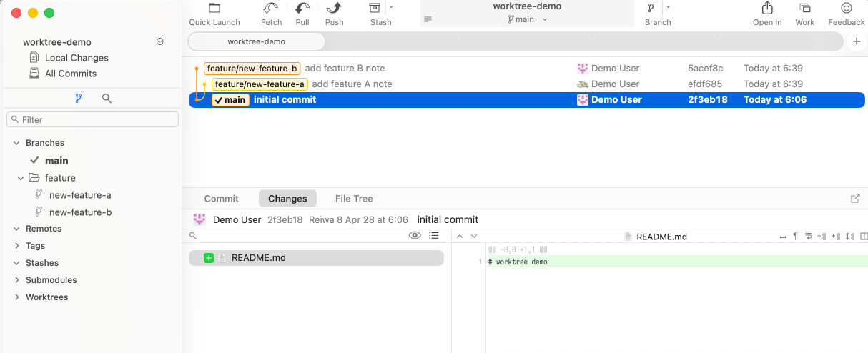Screen dimensions: 868x353
Task: Select README.md in changed files list
Action: pos(316,258)
